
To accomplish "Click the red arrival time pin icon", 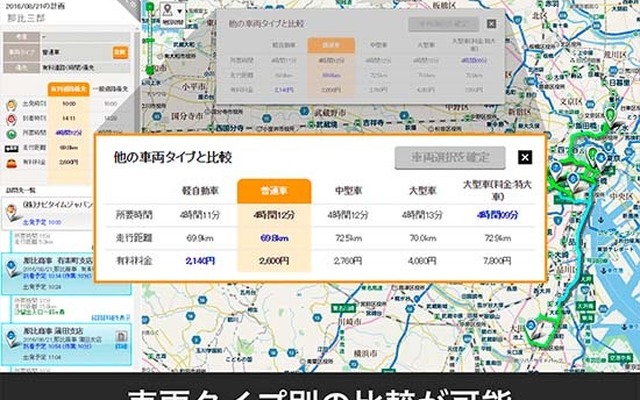I will click(11, 120).
